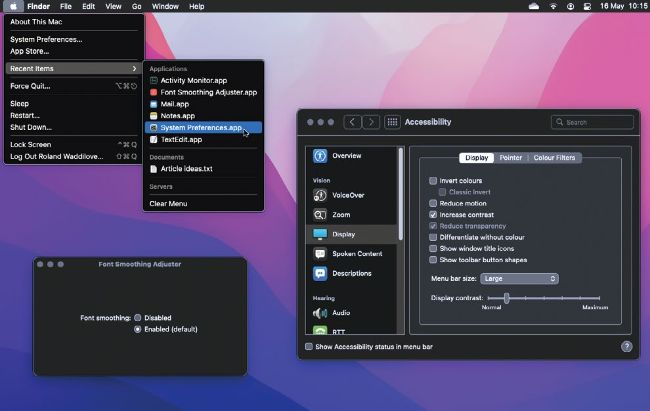The height and width of the screenshot is (411, 650).
Task: Open the Window menu
Action: point(165,6)
